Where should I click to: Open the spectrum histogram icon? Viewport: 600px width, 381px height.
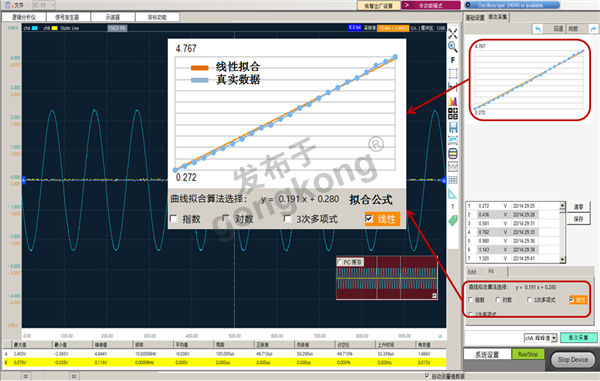[453, 101]
